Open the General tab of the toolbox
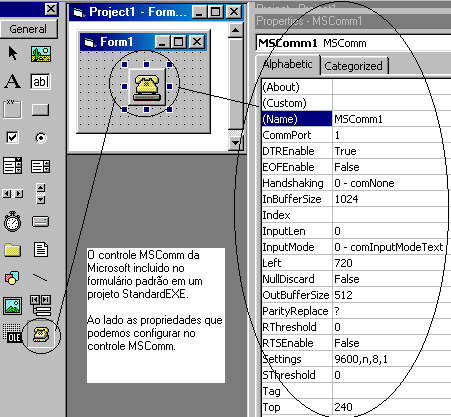The width and height of the screenshot is (451, 417). [x=29, y=29]
